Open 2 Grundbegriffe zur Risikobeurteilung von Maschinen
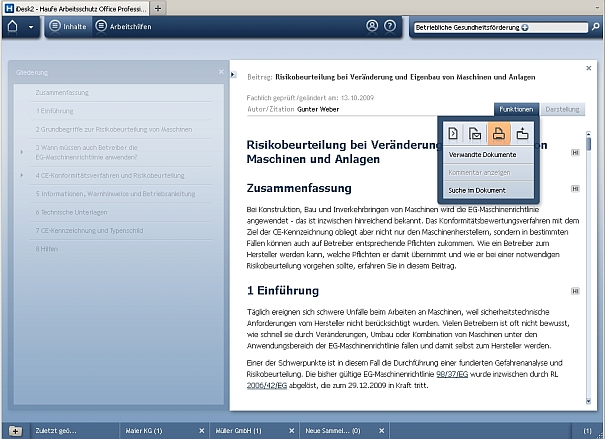 [x=114, y=130]
